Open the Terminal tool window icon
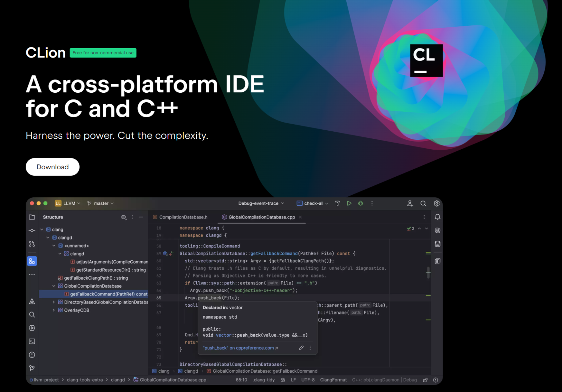Screen dimensions: 562x392 (x=32, y=341)
